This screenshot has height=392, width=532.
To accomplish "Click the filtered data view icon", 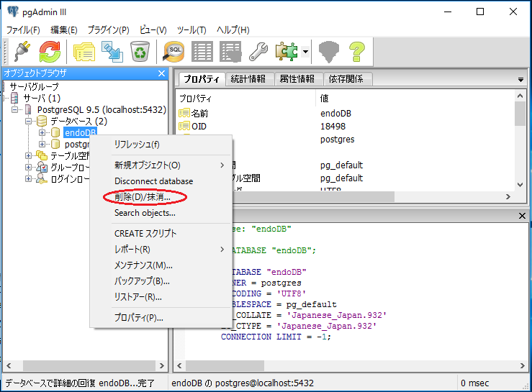I will point(230,52).
